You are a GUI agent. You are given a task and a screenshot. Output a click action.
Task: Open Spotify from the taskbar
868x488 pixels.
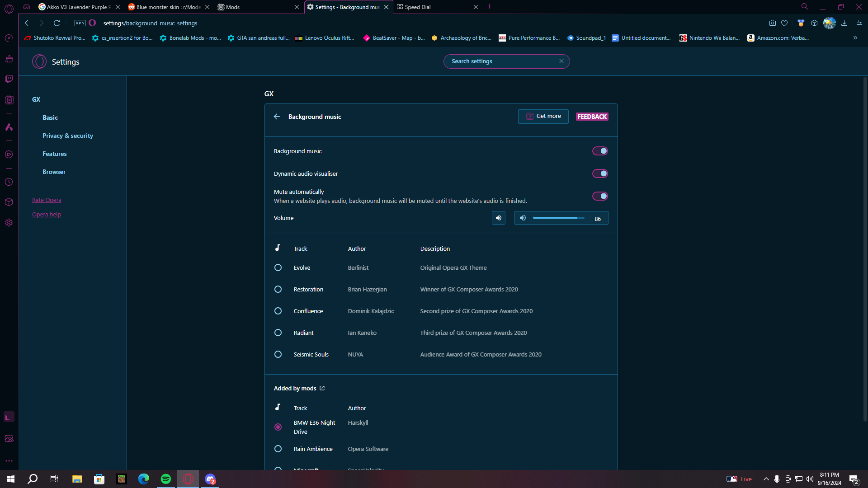point(165,479)
